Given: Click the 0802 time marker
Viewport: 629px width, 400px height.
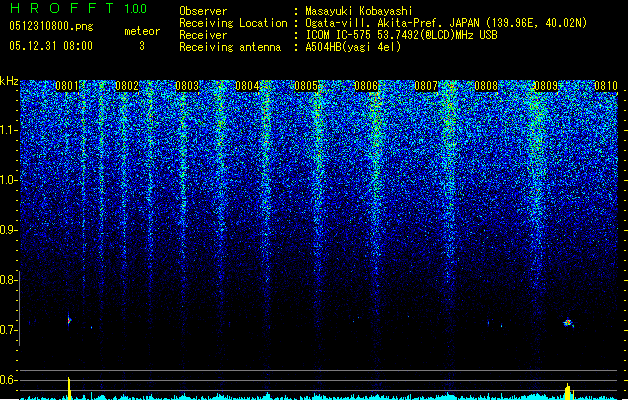Looking at the screenshot, I should click(x=127, y=86).
